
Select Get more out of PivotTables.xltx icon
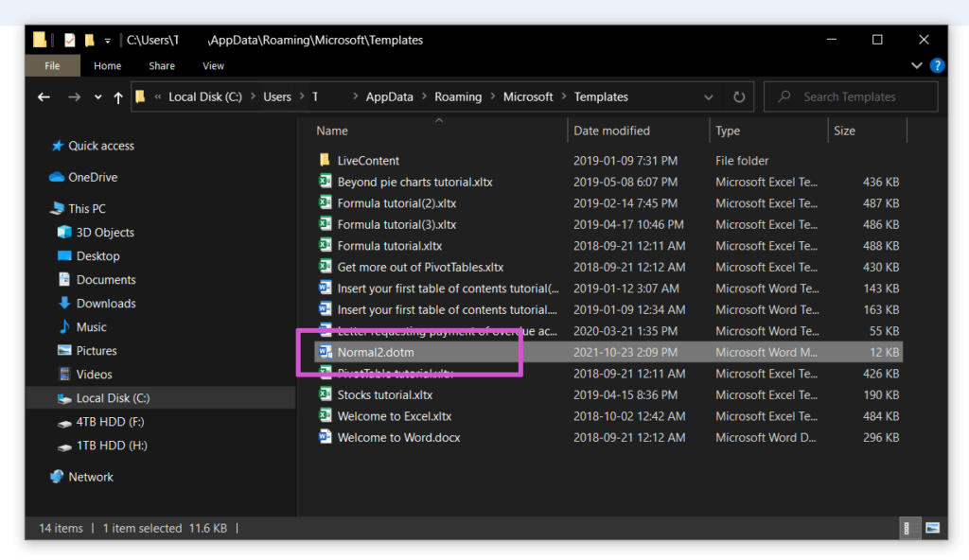click(x=325, y=267)
